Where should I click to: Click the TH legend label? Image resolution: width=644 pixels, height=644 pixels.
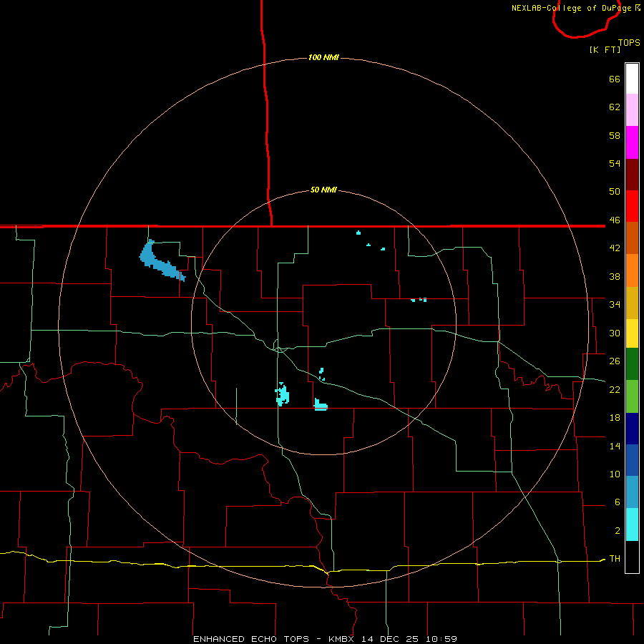point(615,559)
